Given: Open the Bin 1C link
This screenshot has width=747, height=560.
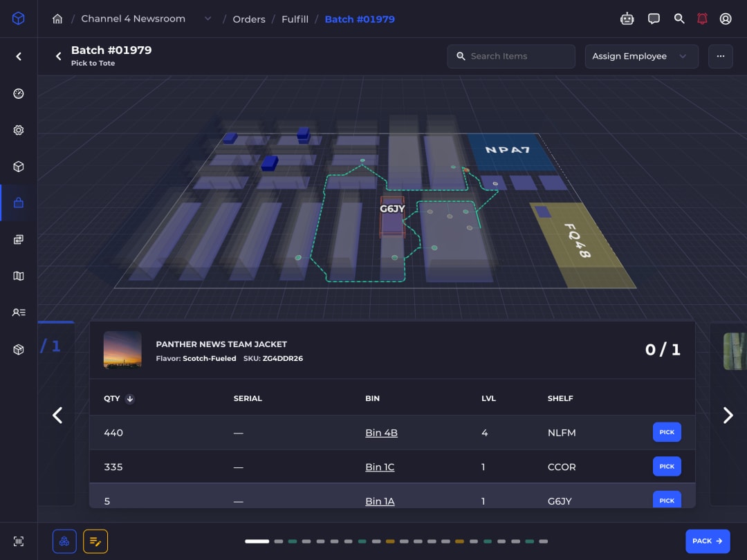Looking at the screenshot, I should pos(380,467).
